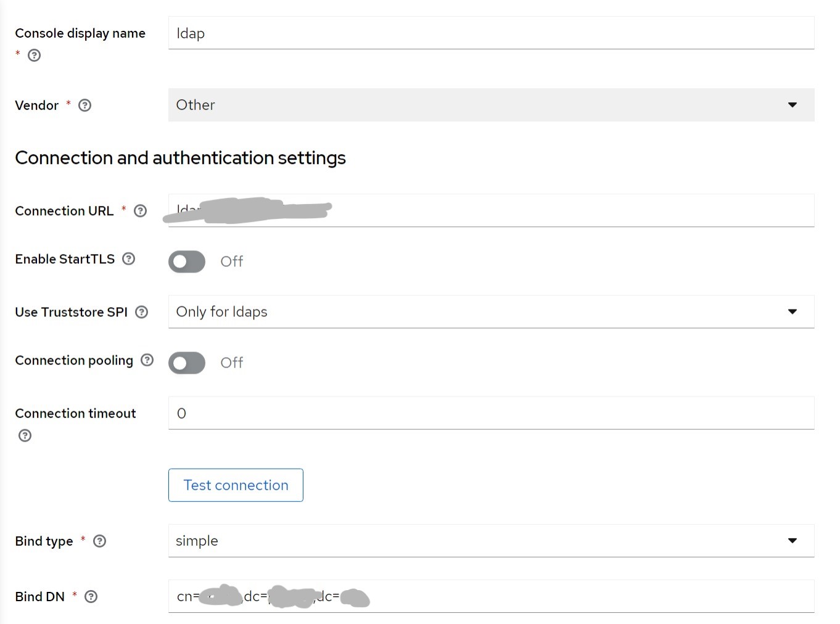
Task: Show help for Bind DN field
Action: point(91,597)
